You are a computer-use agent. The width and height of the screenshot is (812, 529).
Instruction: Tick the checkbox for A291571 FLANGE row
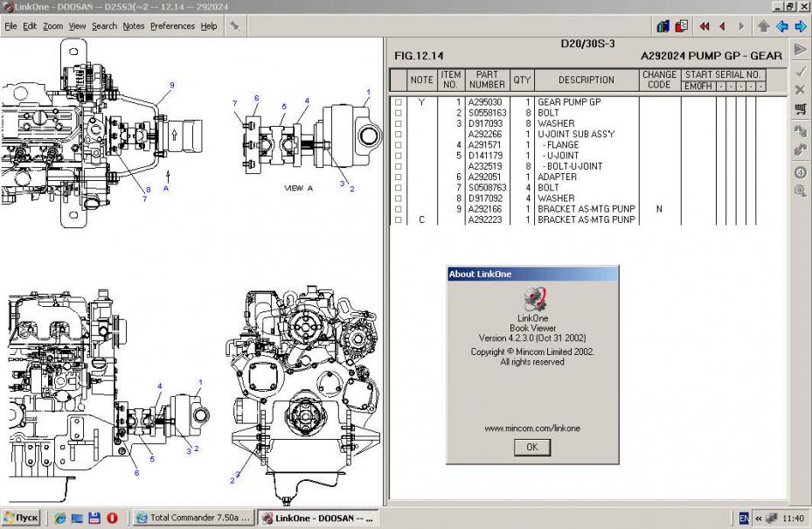399,145
